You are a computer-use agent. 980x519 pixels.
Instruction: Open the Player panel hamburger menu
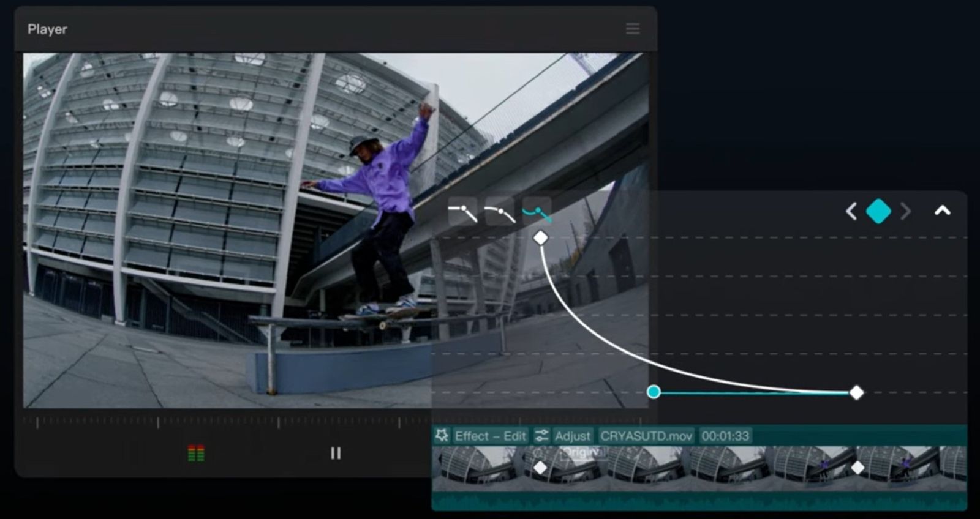[633, 29]
